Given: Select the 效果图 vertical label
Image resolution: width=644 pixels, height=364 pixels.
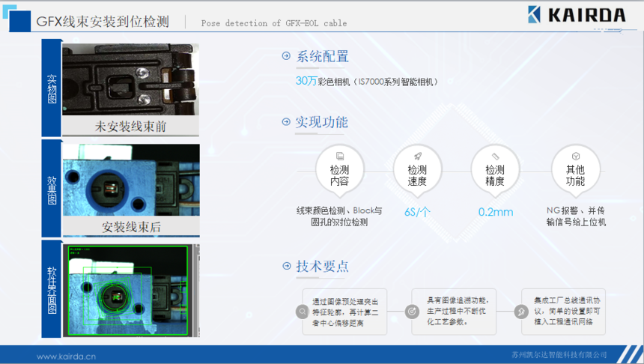Looking at the screenshot, I should point(52,189).
